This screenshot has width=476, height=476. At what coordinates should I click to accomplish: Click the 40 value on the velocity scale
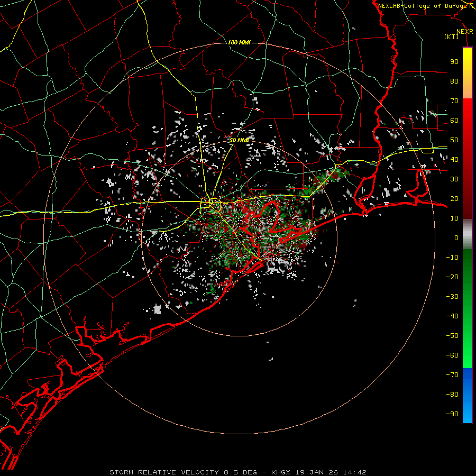coord(454,159)
